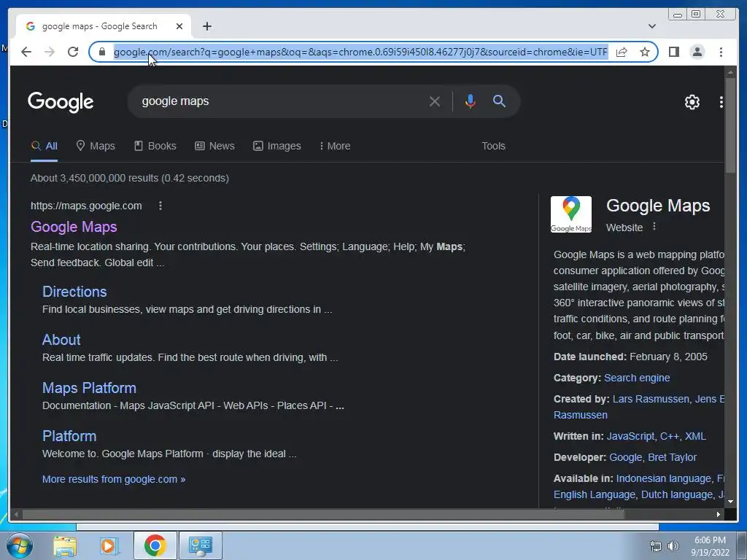
Task: Click the horizontal scrollbar left arrow
Action: coord(17,514)
